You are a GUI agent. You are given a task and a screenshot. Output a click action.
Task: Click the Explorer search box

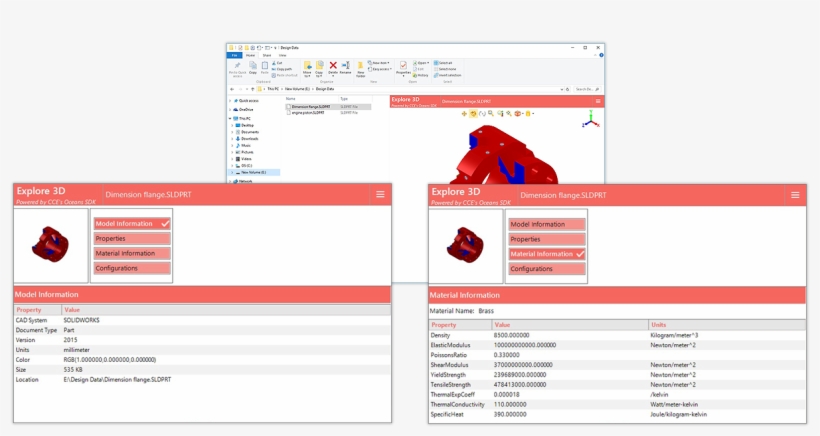pos(587,89)
